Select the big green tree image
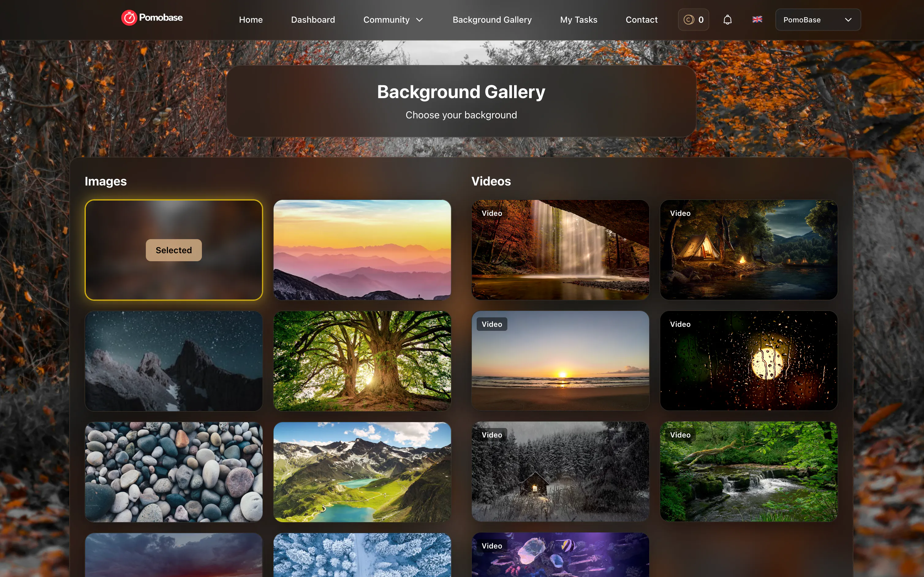This screenshot has width=924, height=577. point(362,361)
